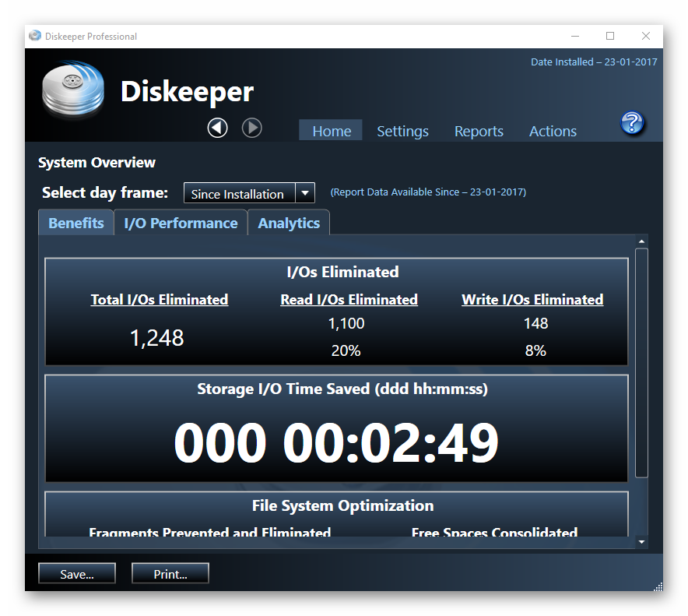
Task: Expand the day frame dropdown arrow
Action: coord(305,193)
